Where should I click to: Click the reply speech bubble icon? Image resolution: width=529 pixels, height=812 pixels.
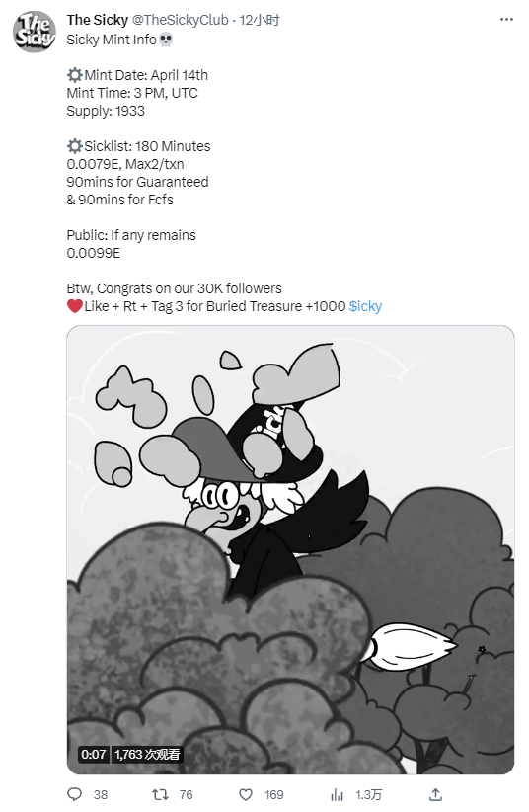point(75,794)
